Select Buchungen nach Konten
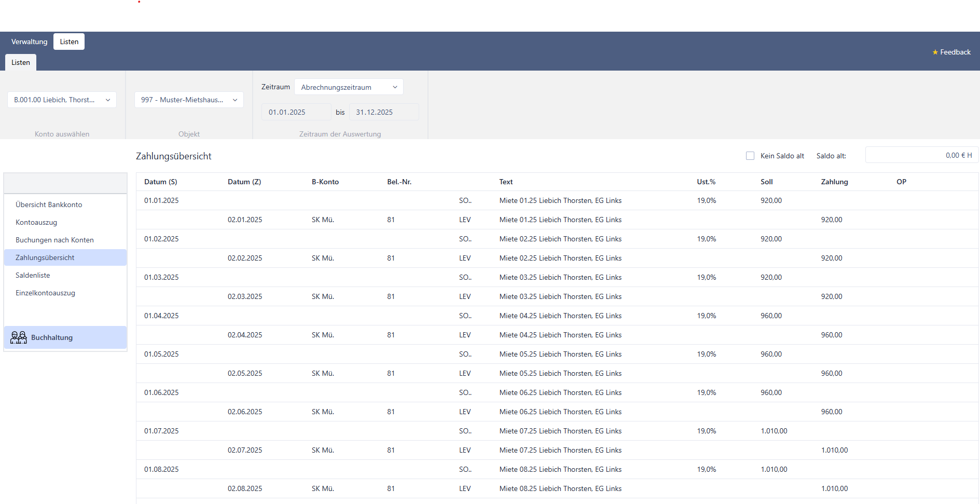Screen dimensions: 980x504 point(54,240)
